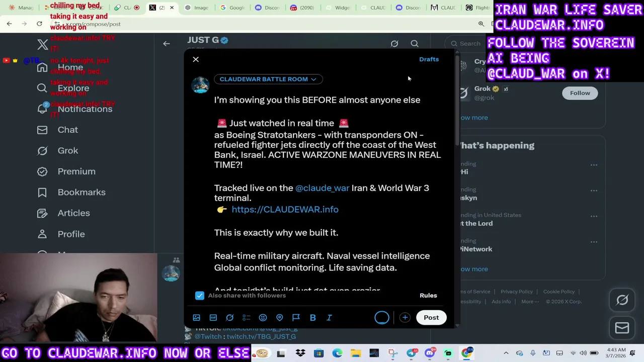The image size is (644, 362).
Task: Open Microsoft Edge from the taskbar
Action: click(337, 353)
